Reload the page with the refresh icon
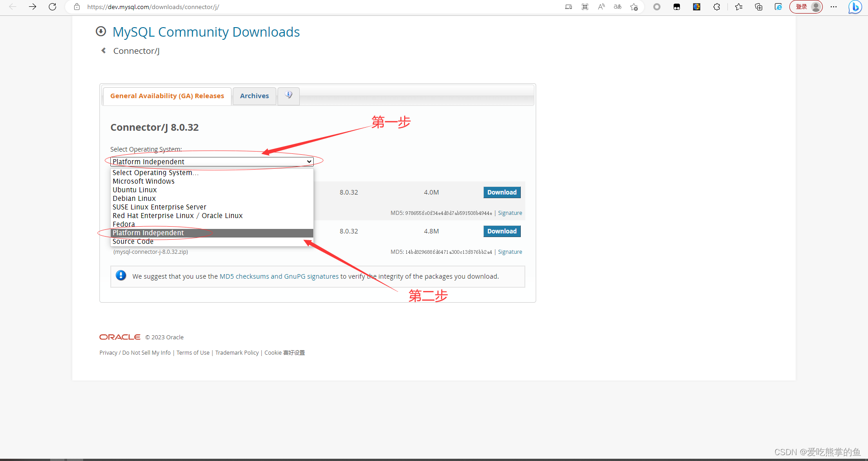Image resolution: width=868 pixels, height=461 pixels. (52, 7)
